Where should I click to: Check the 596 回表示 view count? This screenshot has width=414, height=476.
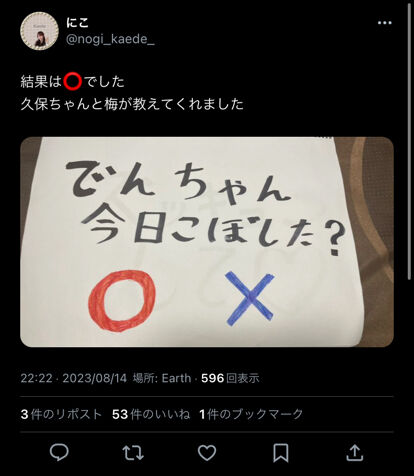point(230,378)
